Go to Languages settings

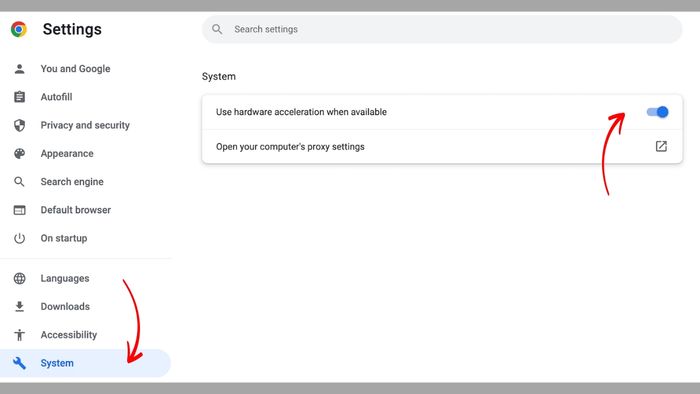pos(65,278)
